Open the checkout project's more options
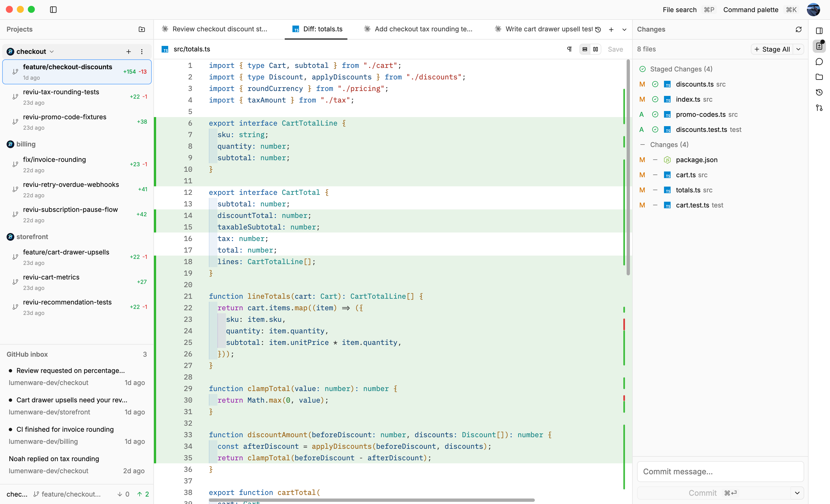The width and height of the screenshot is (830, 504). (x=142, y=52)
